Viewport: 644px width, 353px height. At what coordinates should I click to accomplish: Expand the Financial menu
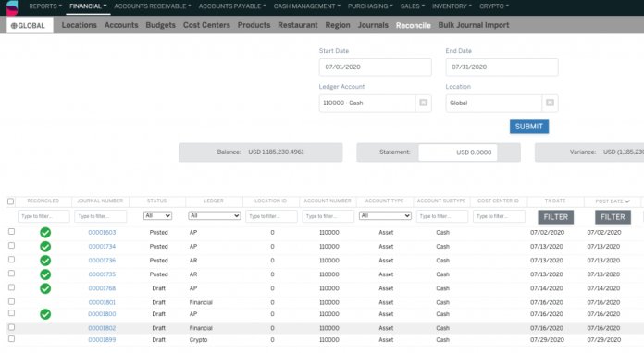click(88, 6)
